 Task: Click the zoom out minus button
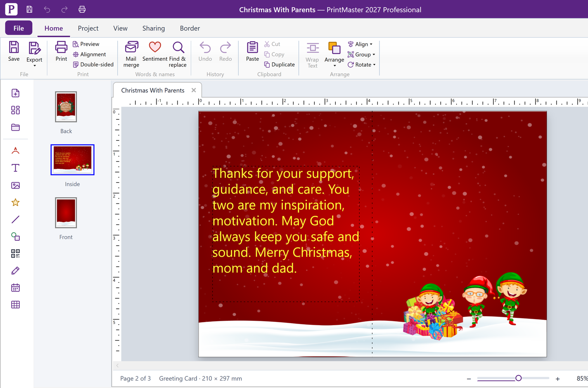[469, 379]
